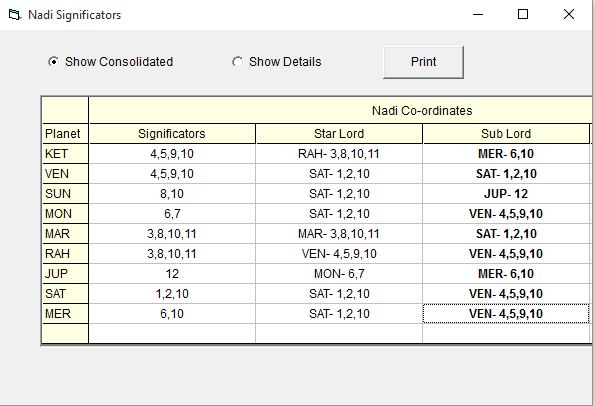Click the Star Lord column header
The image size is (595, 406).
339,134
